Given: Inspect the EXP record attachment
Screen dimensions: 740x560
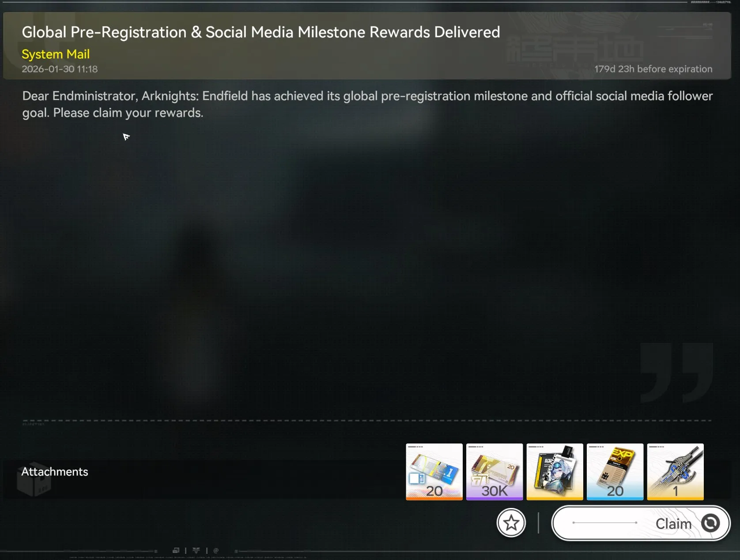Looking at the screenshot, I should point(615,472).
